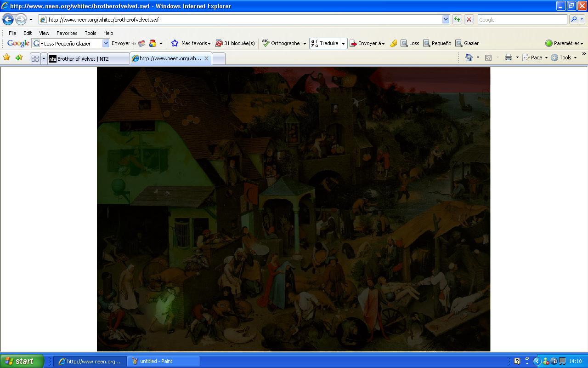Stop loading with the red X button
The width and height of the screenshot is (588, 368).
(469, 19)
